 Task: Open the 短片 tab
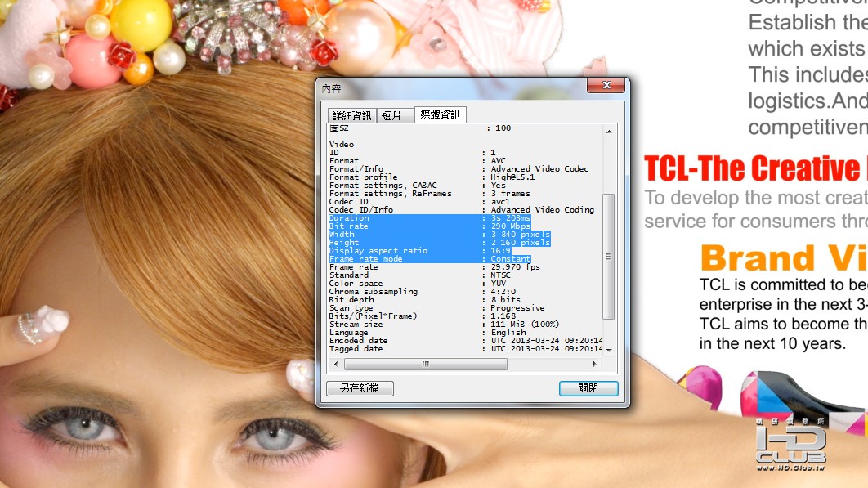coord(395,115)
